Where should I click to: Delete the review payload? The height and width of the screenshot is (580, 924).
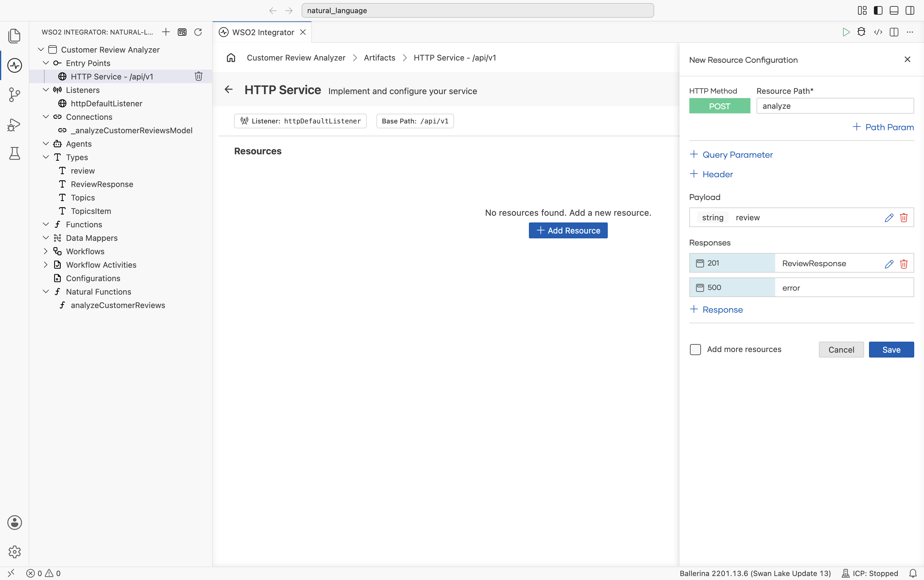(x=904, y=218)
